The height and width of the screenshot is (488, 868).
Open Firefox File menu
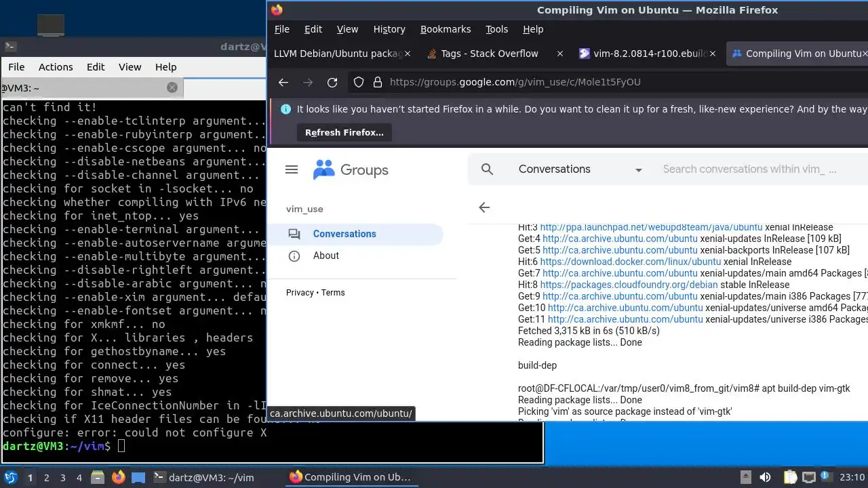(281, 29)
